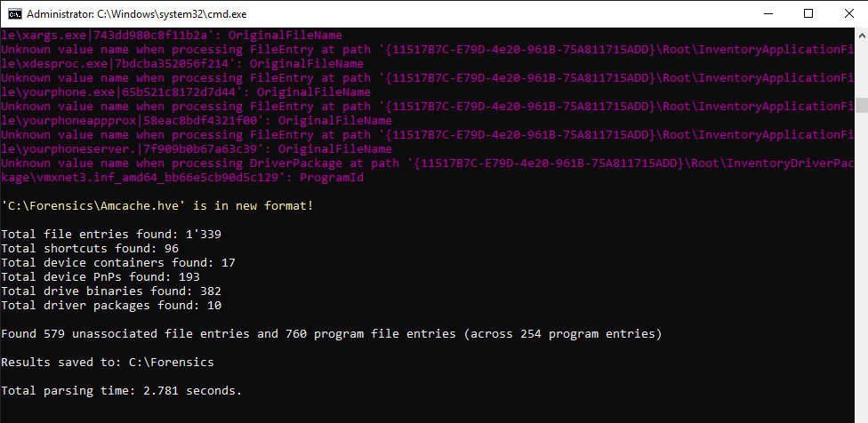Click the 'Total parsing time' line

tap(122, 391)
